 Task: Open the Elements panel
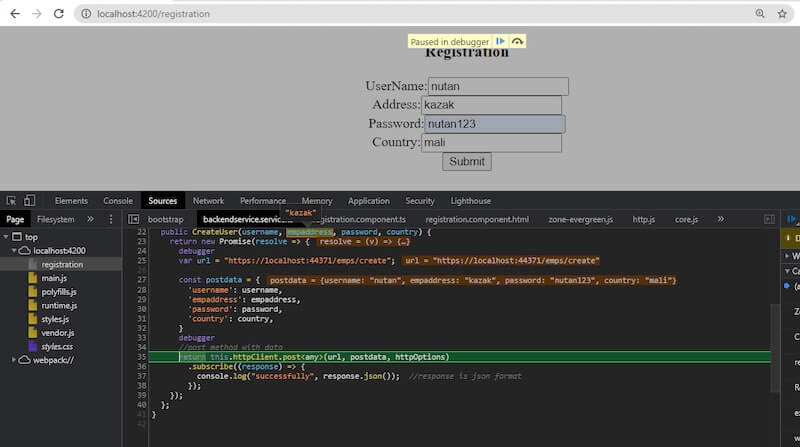pyautogui.click(x=71, y=201)
